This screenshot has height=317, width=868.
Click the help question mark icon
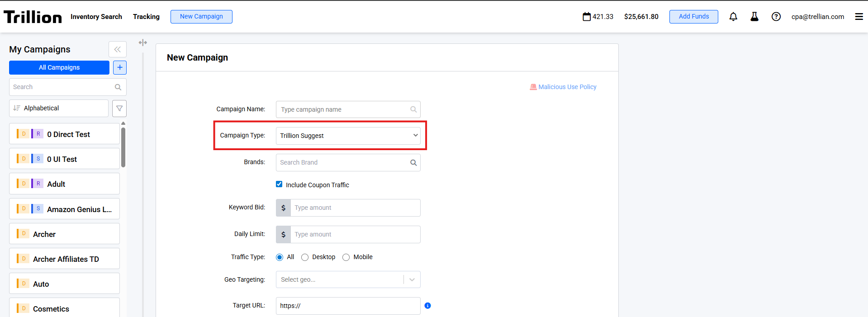pos(776,17)
